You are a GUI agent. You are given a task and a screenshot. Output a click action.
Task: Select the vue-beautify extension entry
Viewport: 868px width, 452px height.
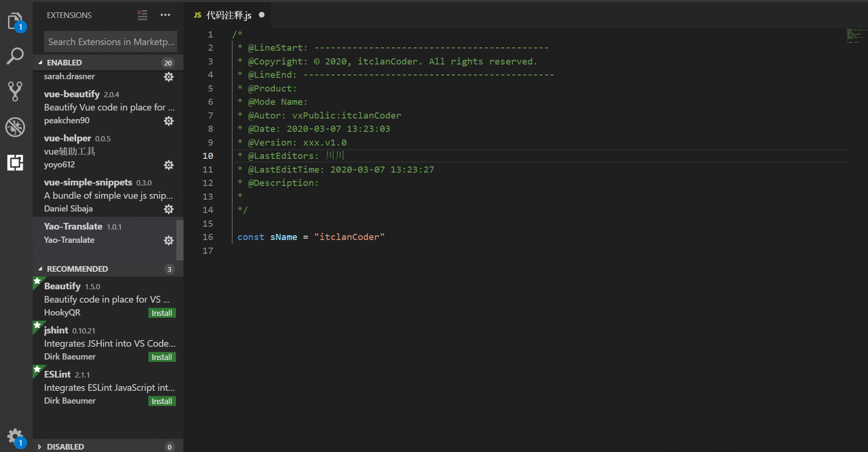108,107
